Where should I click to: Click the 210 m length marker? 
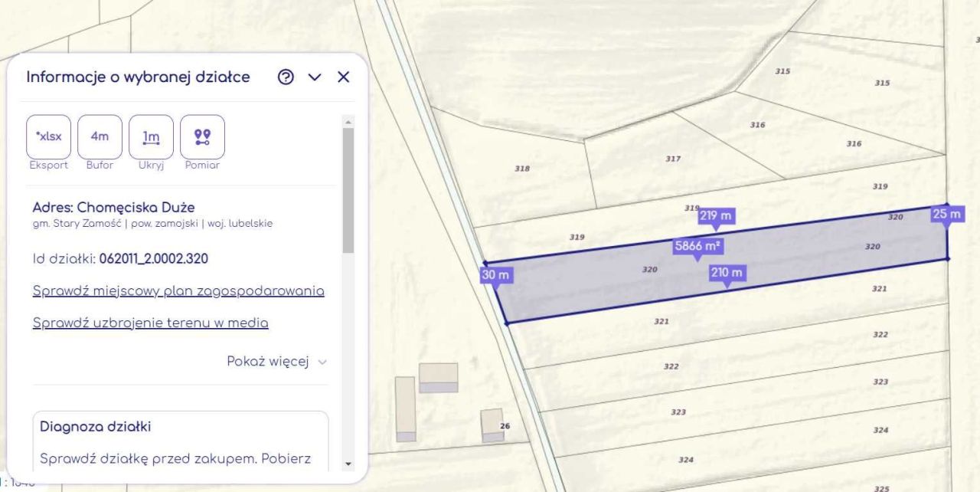pyautogui.click(x=727, y=273)
